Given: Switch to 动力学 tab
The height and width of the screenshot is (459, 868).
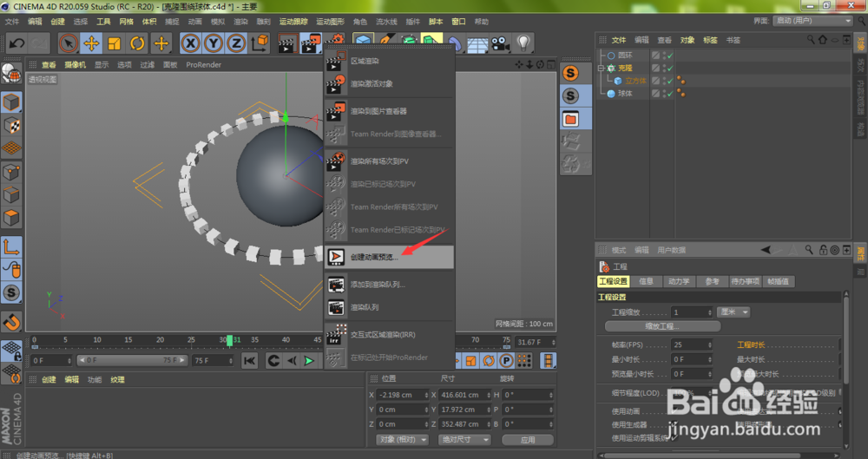Looking at the screenshot, I should tap(679, 281).
